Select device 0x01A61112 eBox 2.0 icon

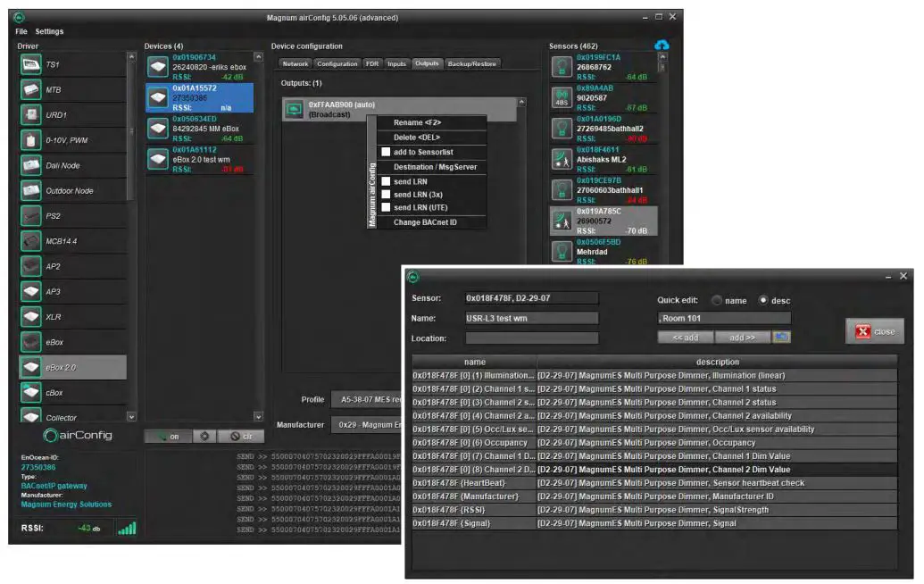(x=158, y=159)
